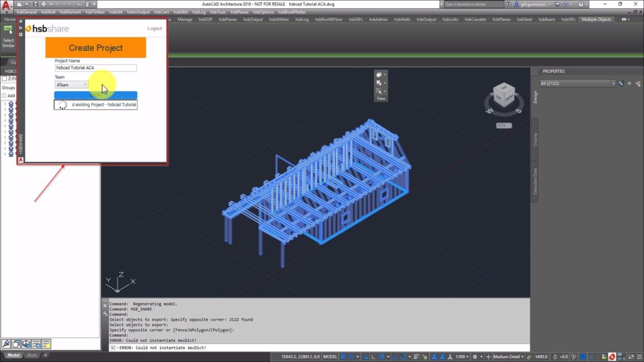Click the red Autodesk icon in status bar

click(x=613, y=357)
